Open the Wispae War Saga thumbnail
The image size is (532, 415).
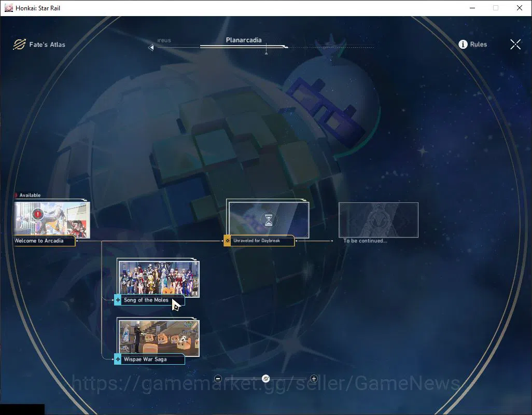tap(159, 338)
